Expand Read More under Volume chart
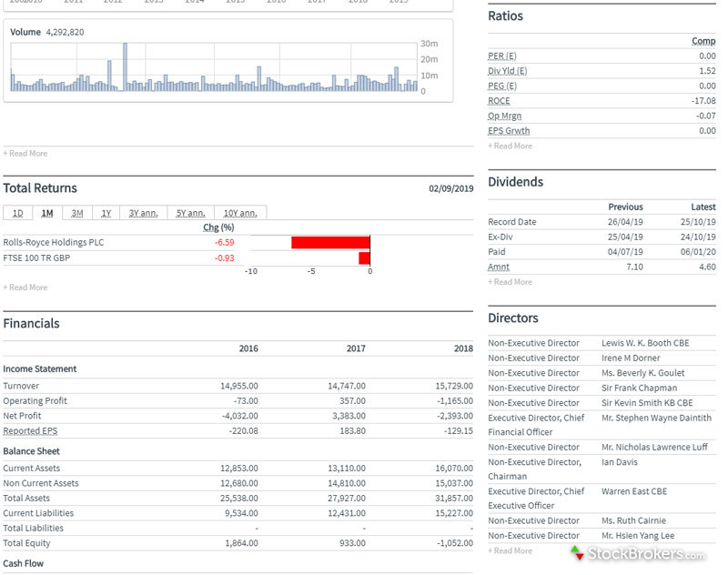The width and height of the screenshot is (728, 575). coord(25,154)
